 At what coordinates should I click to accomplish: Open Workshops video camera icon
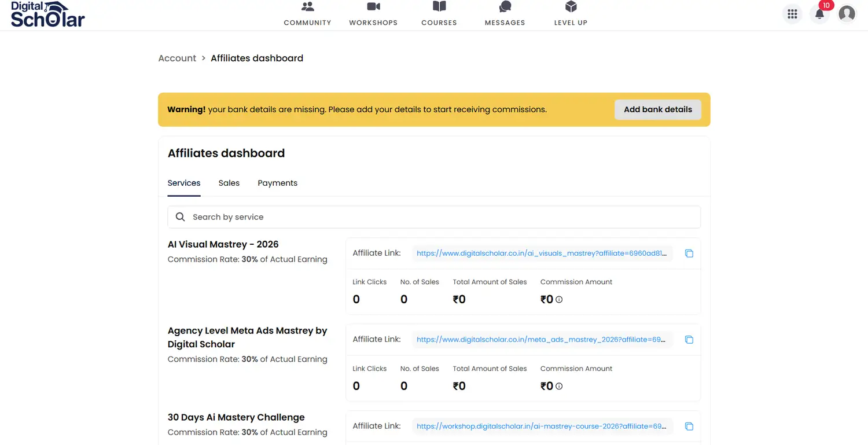373,7
